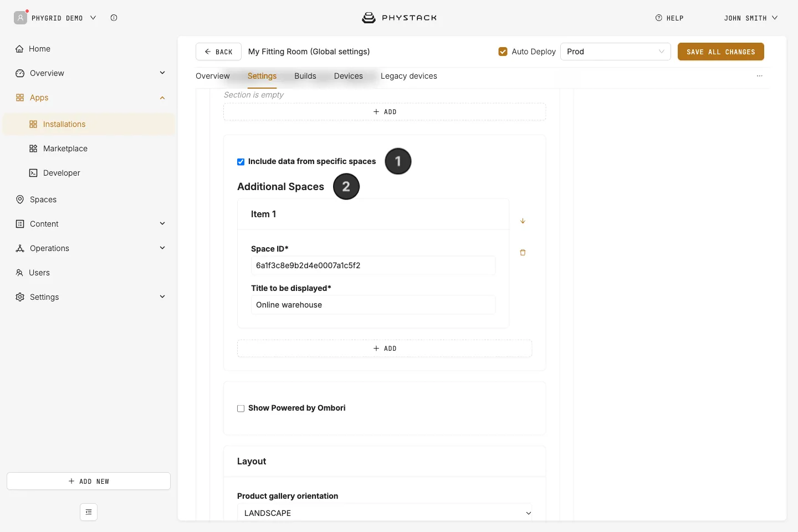Toggle the Auto Deploy checkbox
Viewport: 798px width, 532px height.
coord(503,52)
